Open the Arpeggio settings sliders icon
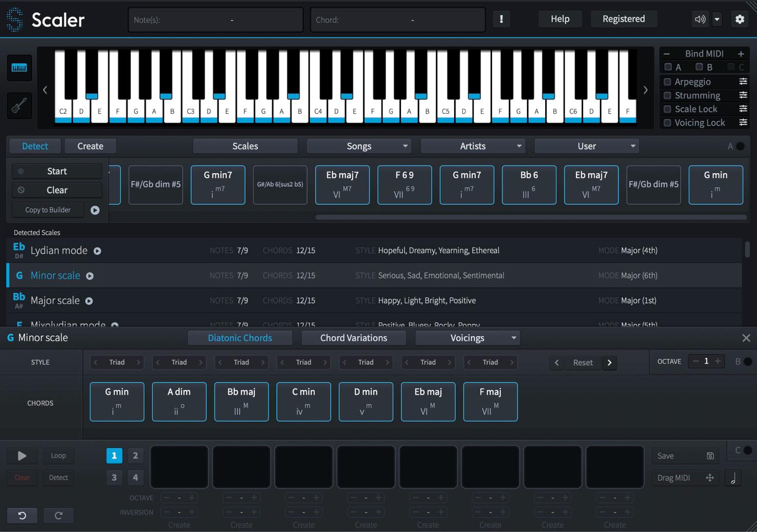757x532 pixels. click(x=743, y=81)
